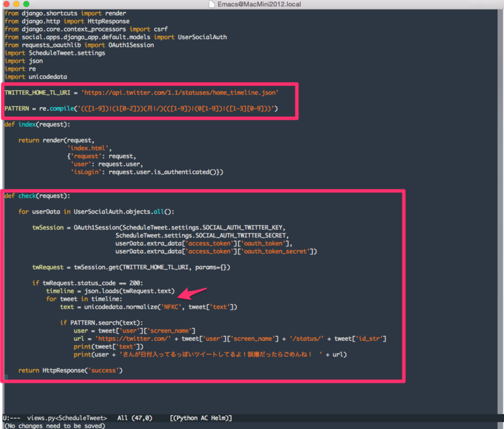Minimize Emacs using the yellow button

pos(16,4)
